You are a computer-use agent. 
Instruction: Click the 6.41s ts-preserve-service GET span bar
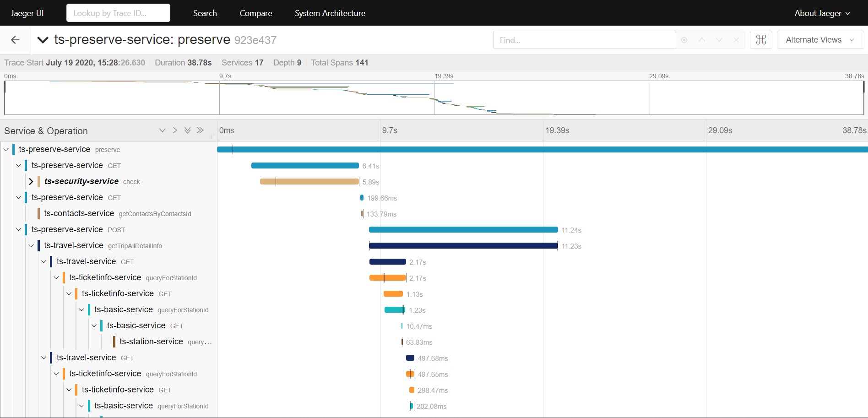pos(305,166)
